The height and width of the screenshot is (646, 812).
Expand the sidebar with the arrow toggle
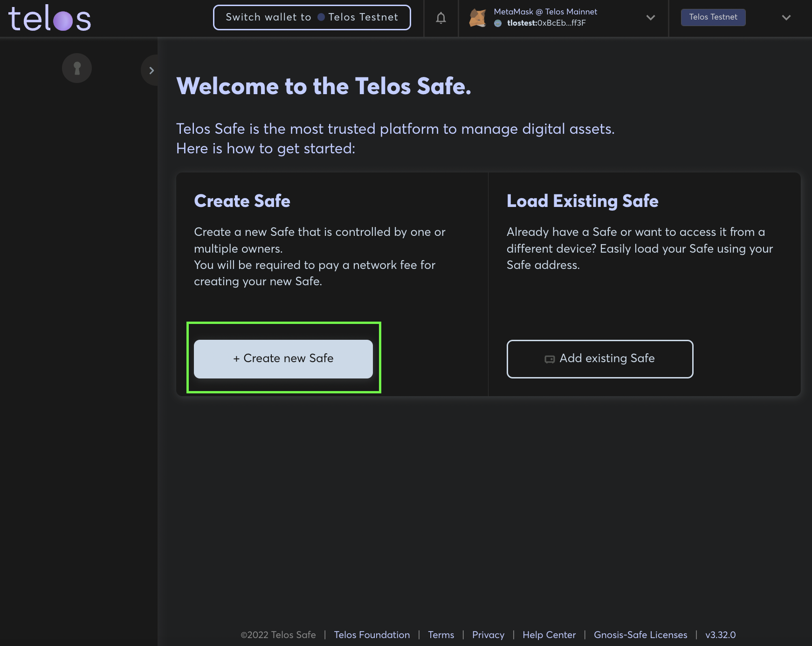pyautogui.click(x=151, y=70)
